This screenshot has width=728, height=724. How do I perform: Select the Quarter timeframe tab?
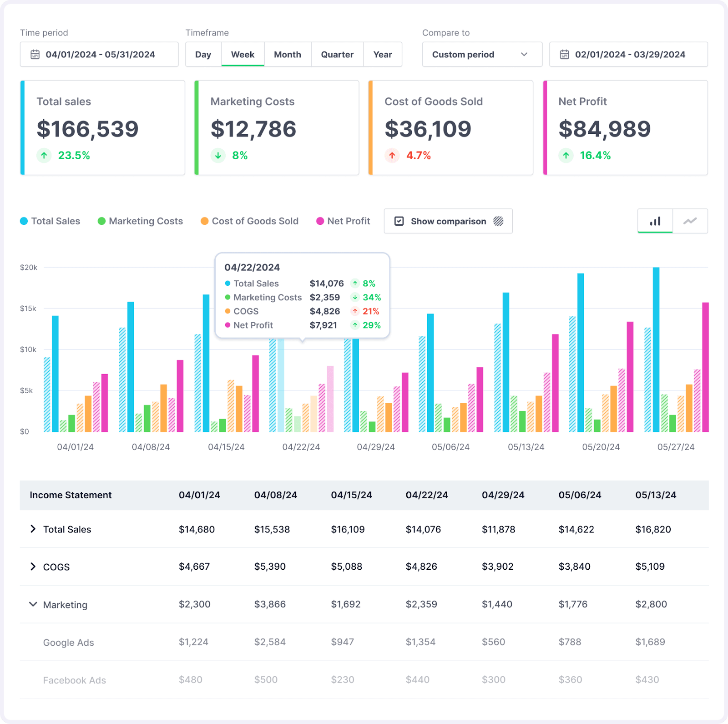click(337, 55)
